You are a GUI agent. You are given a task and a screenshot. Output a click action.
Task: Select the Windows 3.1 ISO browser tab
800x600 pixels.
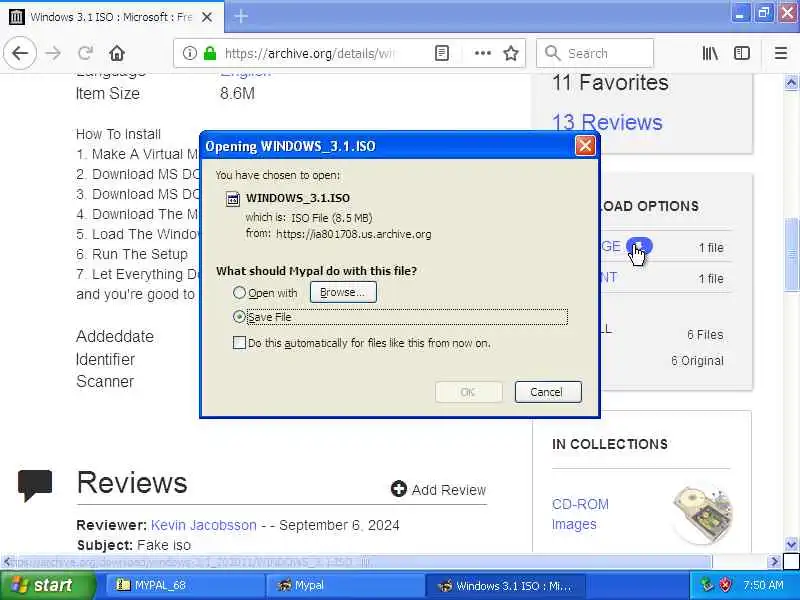[112, 17]
